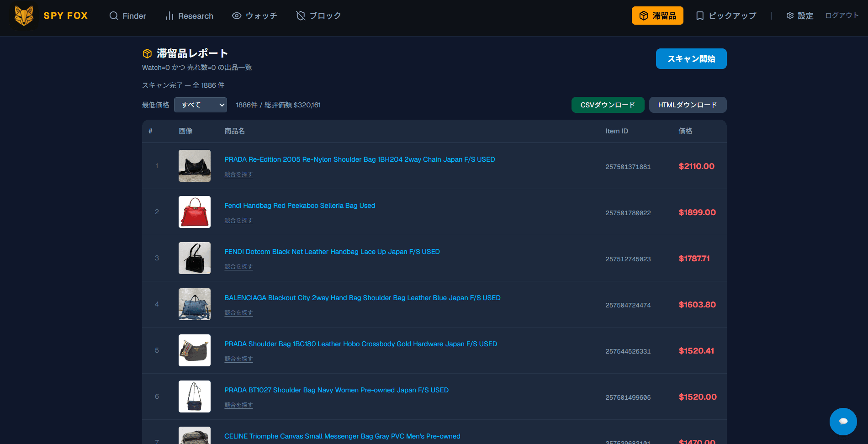Open PRADA Re-Edition 2005 listing link

(360, 159)
